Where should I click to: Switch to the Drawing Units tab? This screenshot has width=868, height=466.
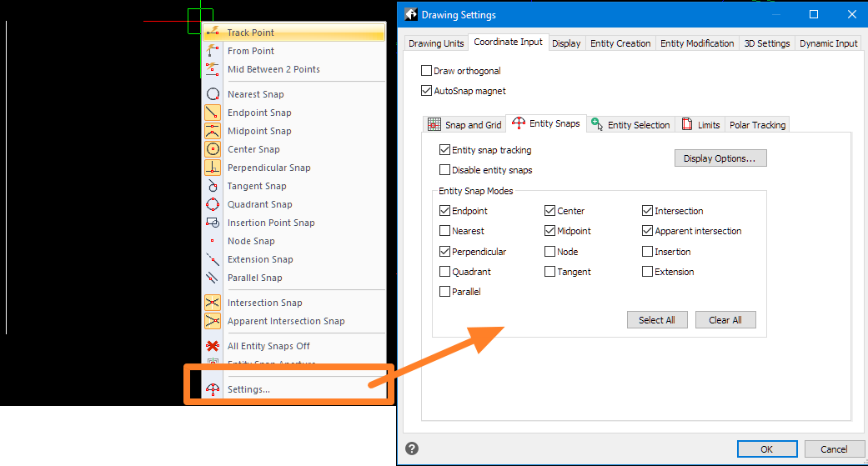[x=436, y=43]
